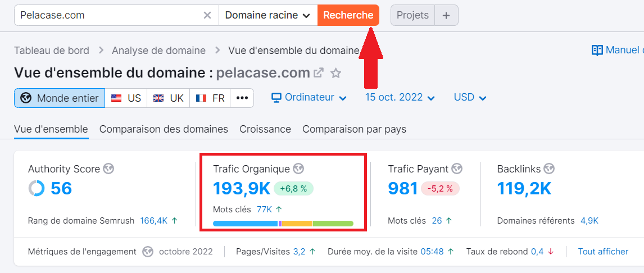Click Pages/Visites value 3,2
The width and height of the screenshot is (644, 273).
(x=299, y=252)
